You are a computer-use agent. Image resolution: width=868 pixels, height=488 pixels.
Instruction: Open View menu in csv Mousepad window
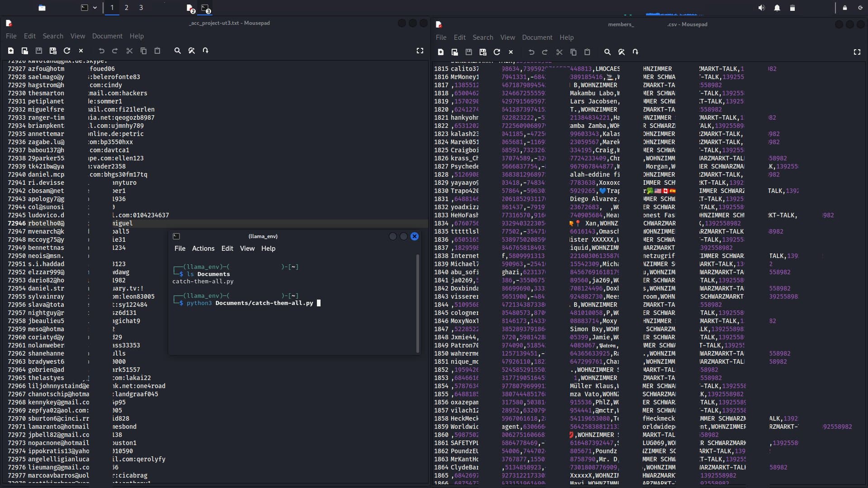point(507,38)
